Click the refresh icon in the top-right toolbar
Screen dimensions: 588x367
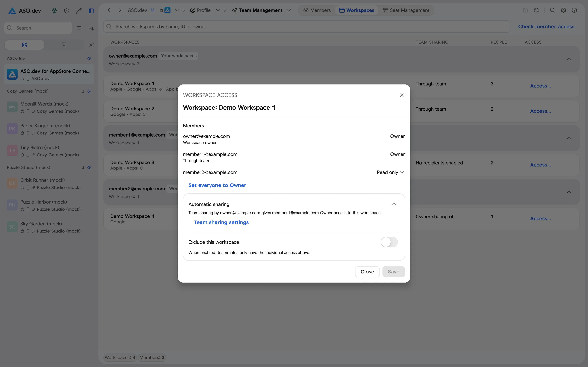click(x=536, y=10)
